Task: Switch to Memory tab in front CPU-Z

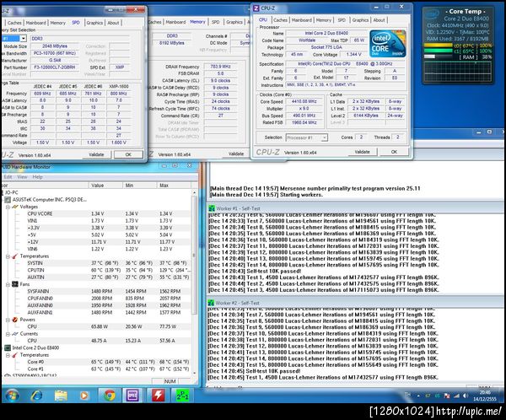Action: coord(324,20)
